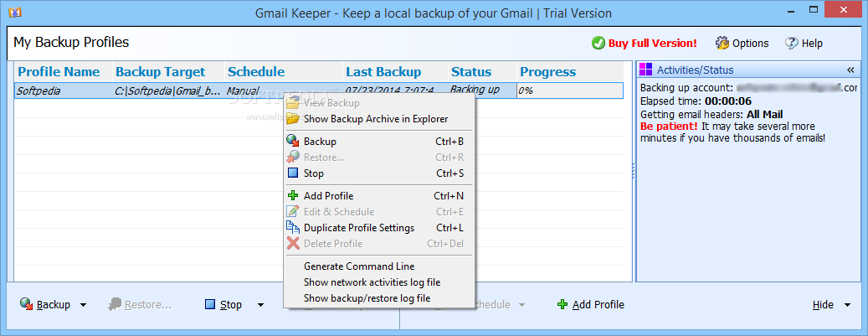Open the Options button text
The image size is (868, 336).
[x=750, y=44]
